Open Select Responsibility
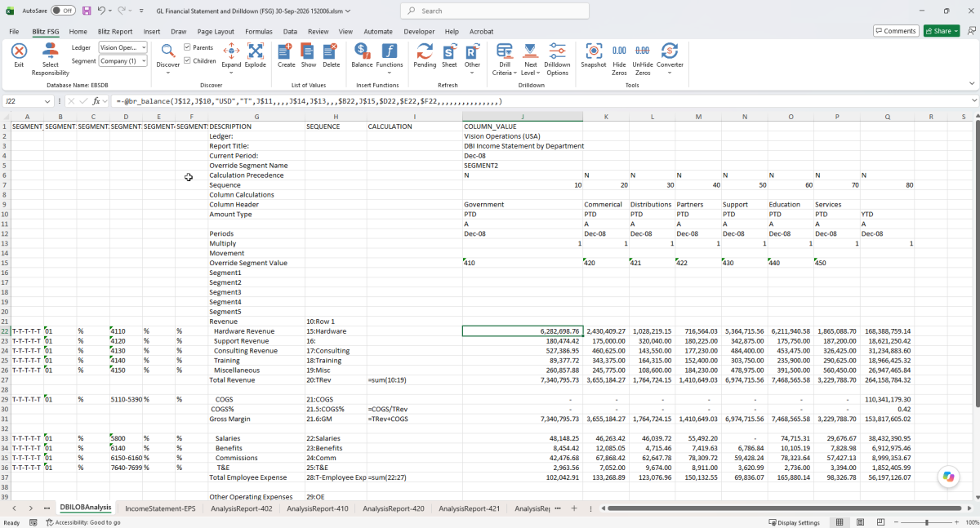The width and height of the screenshot is (980, 528). click(x=51, y=58)
